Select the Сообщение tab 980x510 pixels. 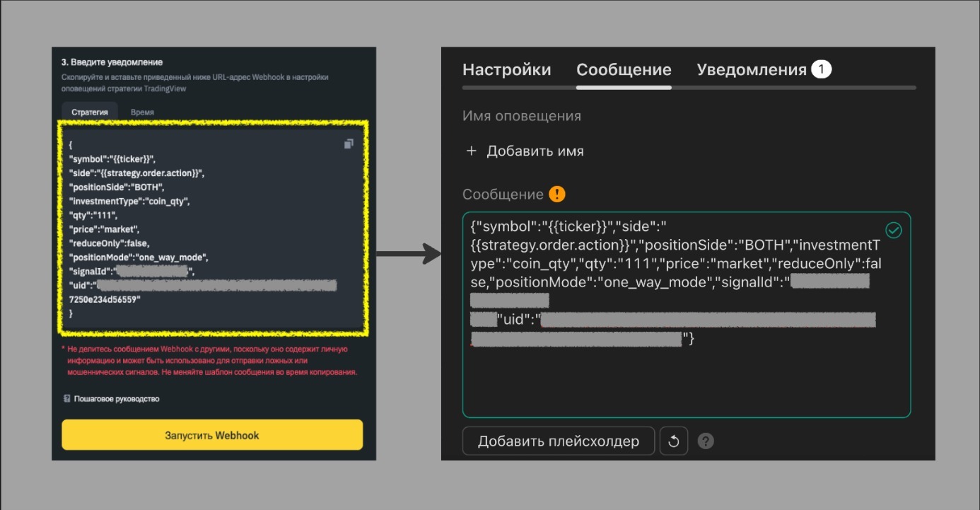[624, 69]
